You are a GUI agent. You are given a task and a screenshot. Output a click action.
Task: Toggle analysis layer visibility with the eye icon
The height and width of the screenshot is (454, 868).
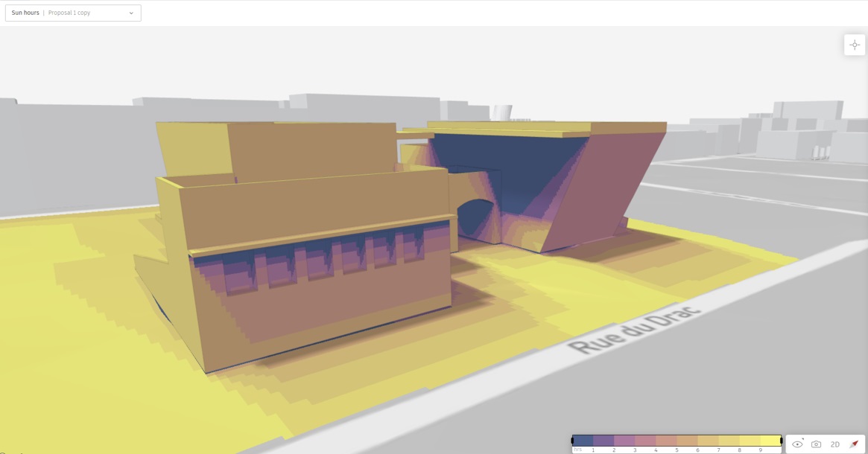coord(797,444)
